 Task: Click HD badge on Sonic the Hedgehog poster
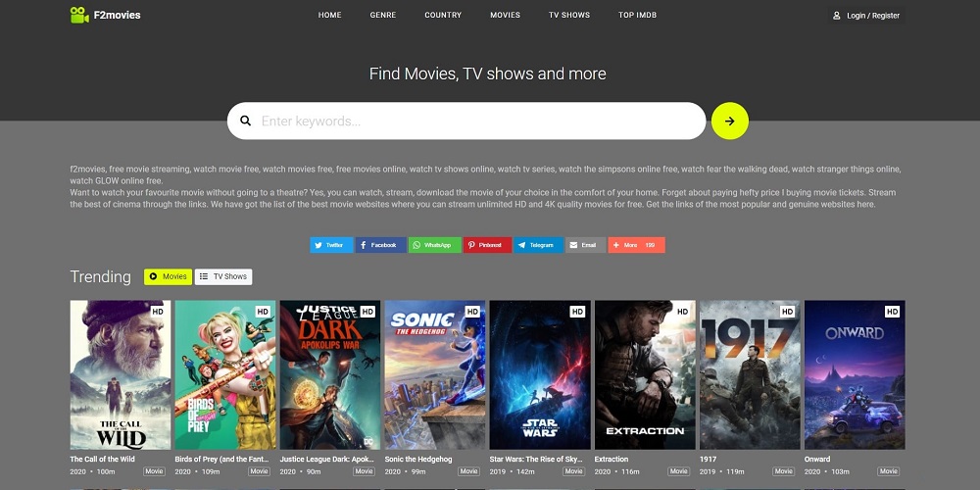click(x=472, y=312)
